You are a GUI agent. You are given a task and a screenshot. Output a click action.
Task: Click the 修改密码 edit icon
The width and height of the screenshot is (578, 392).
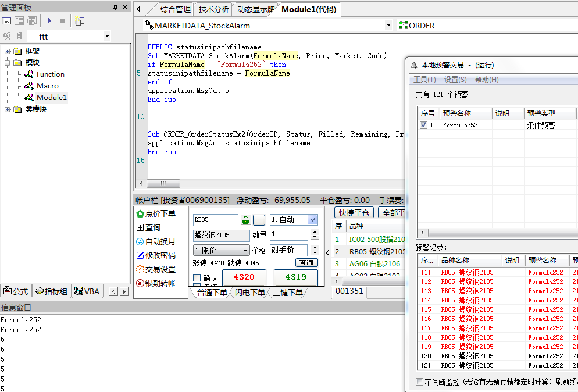[140, 255]
